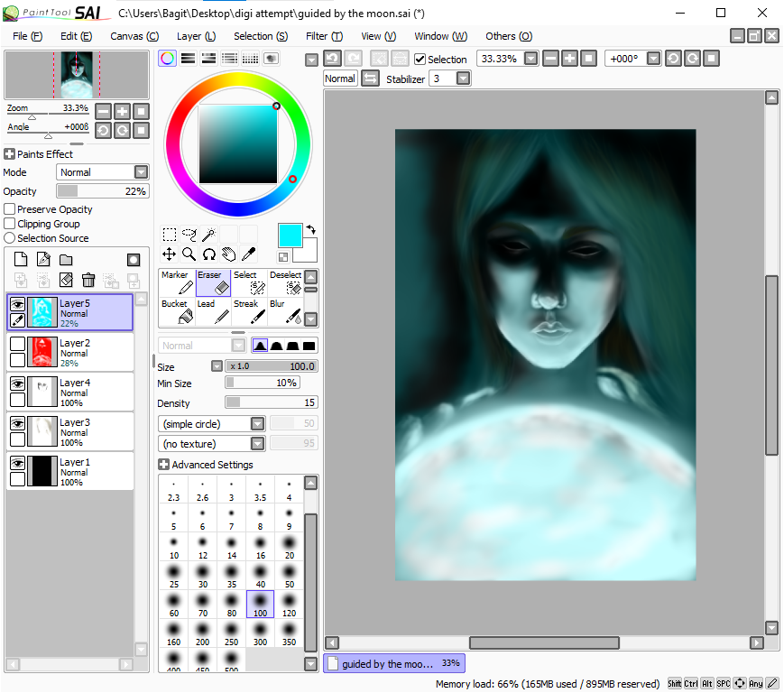The image size is (784, 693).
Task: Choose the Deselect eraser tool
Action: point(285,282)
